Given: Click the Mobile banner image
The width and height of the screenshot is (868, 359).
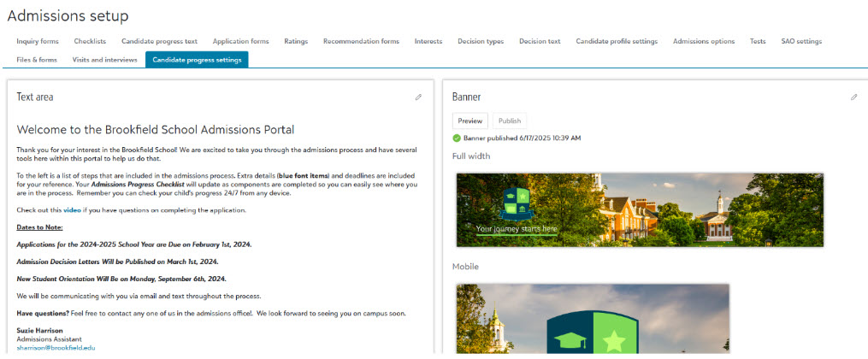Looking at the screenshot, I should coord(593,319).
